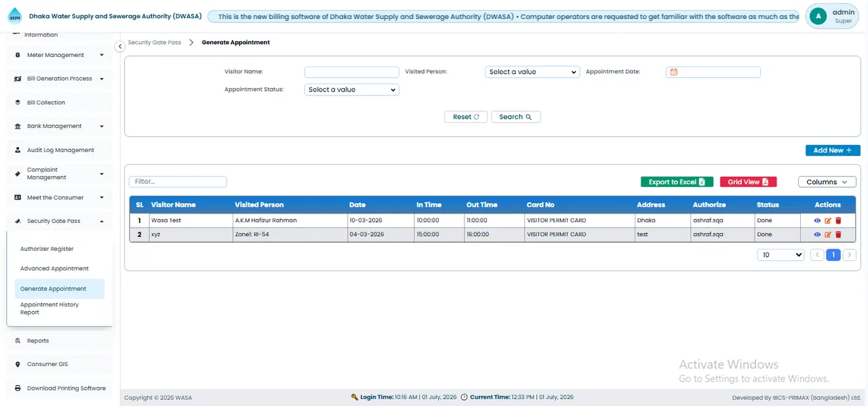Screen dimensions: 868x406
Task: Open Appointment History Report menu item
Action: click(x=50, y=308)
